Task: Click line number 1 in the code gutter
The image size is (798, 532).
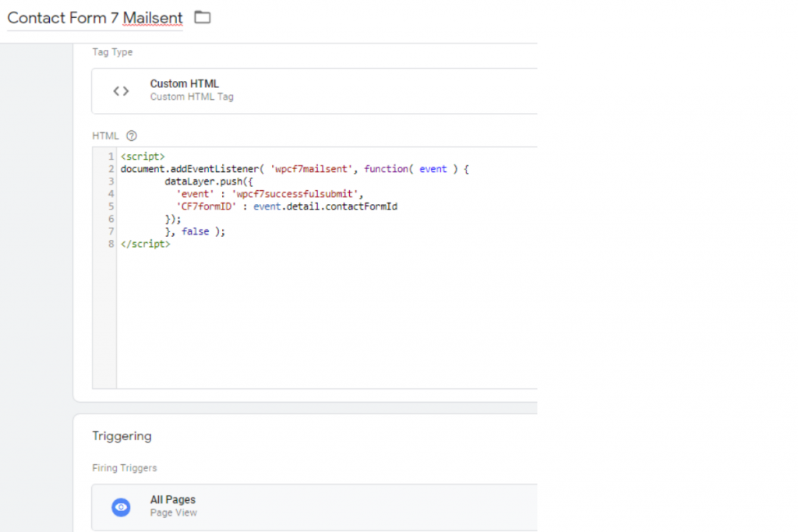Action: pos(109,156)
